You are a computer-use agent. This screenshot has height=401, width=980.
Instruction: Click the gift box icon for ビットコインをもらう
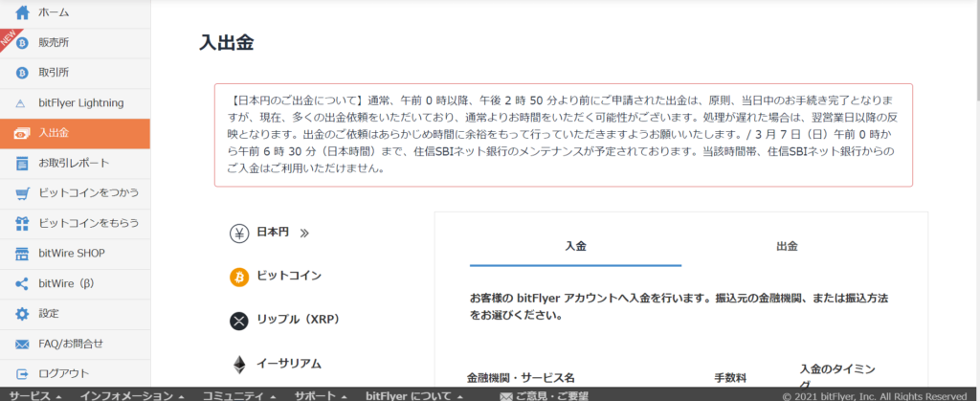[23, 223]
